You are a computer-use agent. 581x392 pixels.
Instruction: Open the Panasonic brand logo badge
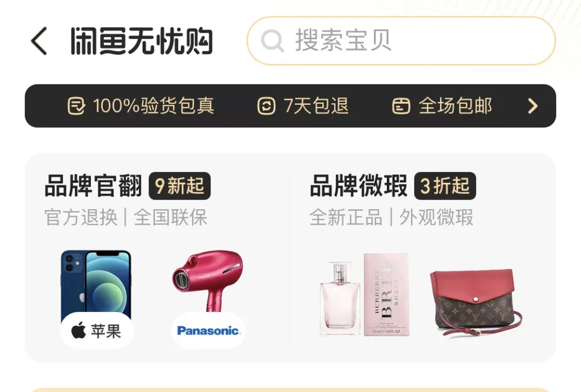209,331
